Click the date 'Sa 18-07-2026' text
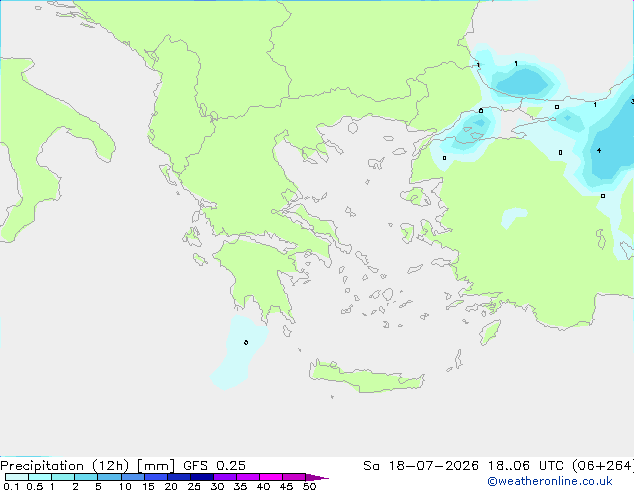Screen dimensions: 634x490 (x=421, y=466)
